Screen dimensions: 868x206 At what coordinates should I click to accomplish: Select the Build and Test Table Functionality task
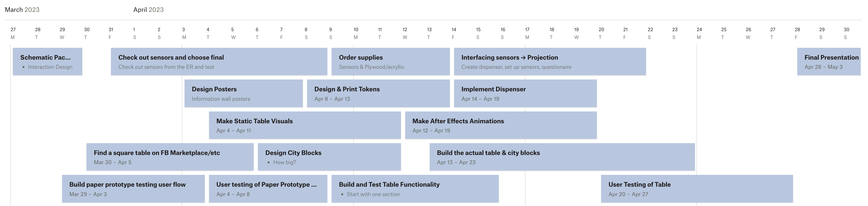pos(415,189)
